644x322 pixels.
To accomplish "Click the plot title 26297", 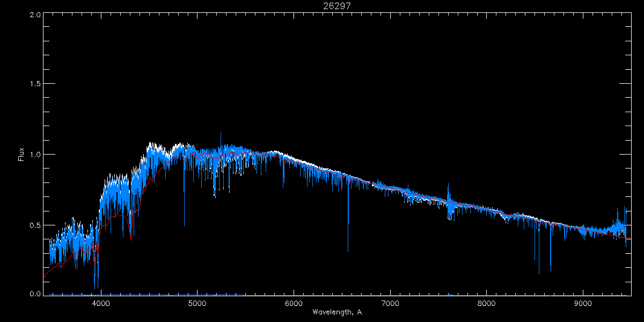I will (x=336, y=5).
